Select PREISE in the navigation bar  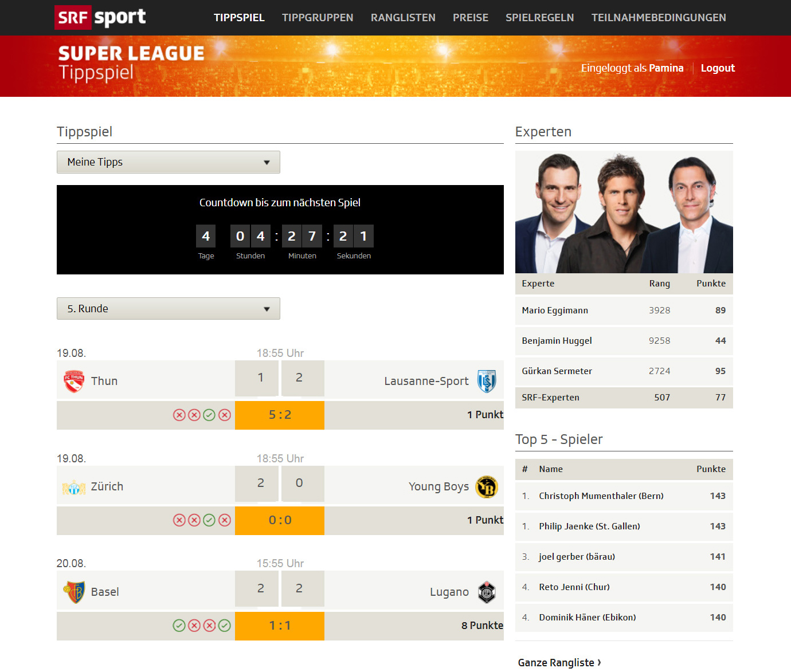coord(471,18)
